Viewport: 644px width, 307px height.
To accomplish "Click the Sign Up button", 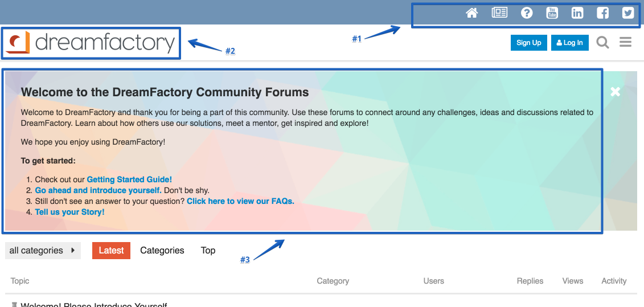I will coord(529,43).
